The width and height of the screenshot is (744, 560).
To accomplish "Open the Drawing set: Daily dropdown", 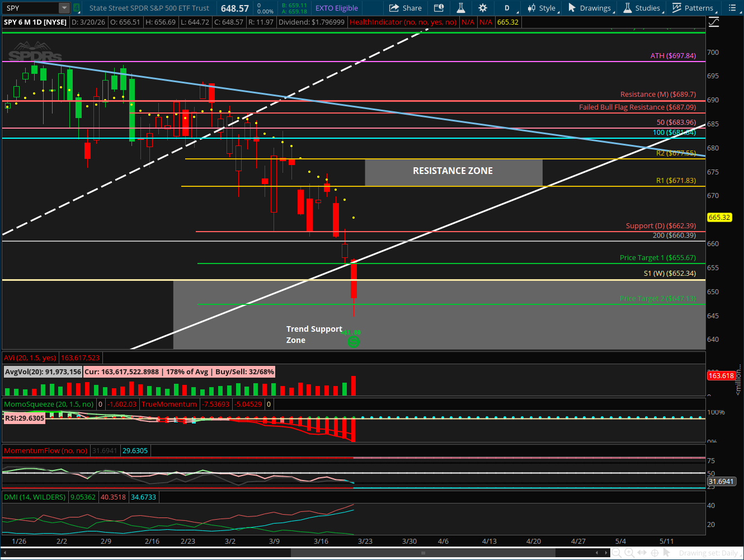I will click(710, 553).
